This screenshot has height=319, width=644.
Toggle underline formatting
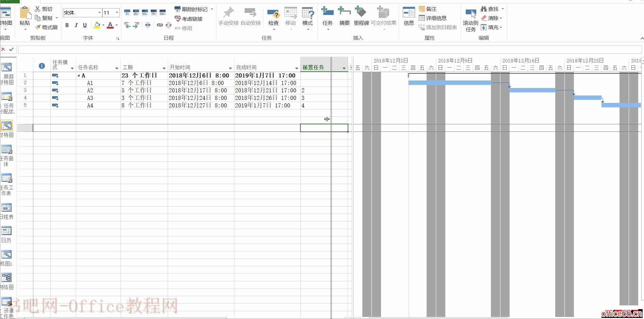pos(85,25)
